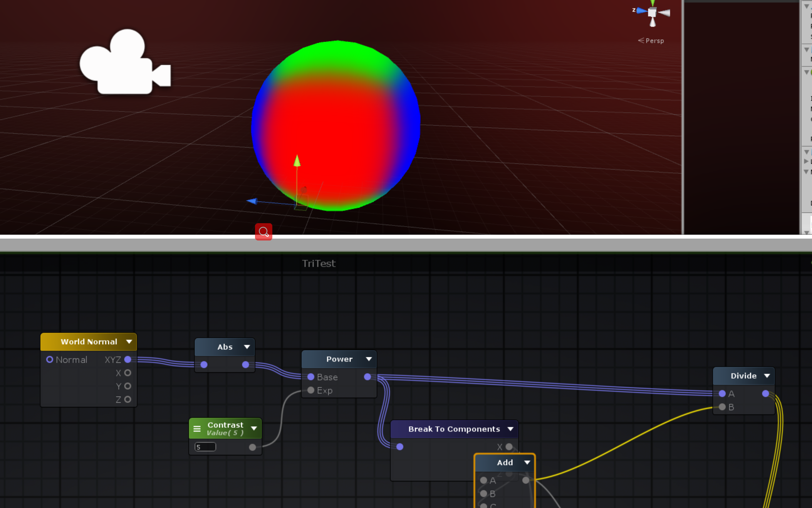This screenshot has width=812, height=508.
Task: Select the Add node header
Action: [504, 463]
